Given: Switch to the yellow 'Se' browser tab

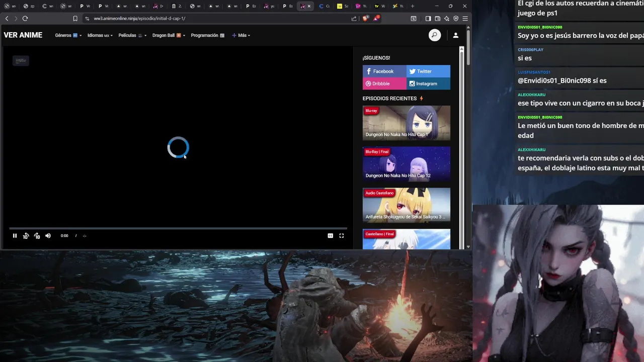Looking at the screenshot, I should coord(343,6).
